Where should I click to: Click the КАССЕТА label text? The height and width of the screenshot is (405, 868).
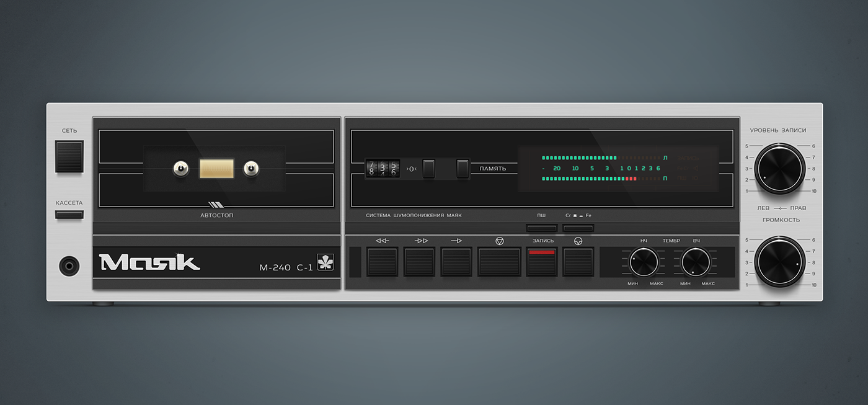[x=69, y=203]
